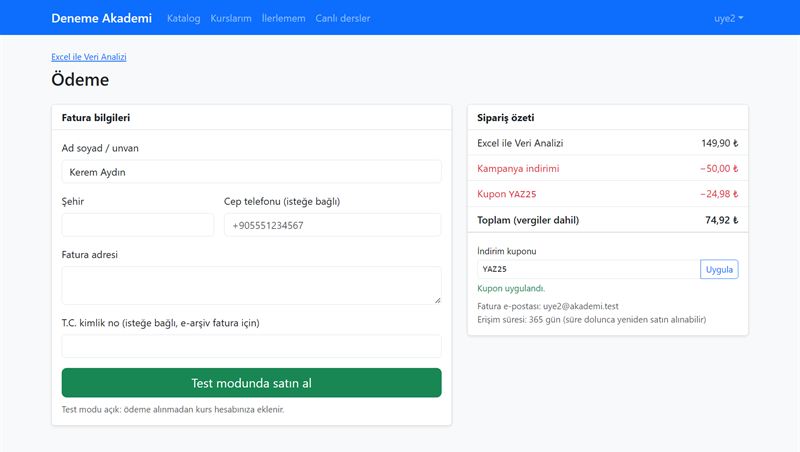Open İlerlemem menu item
800x452 pixels.
tap(284, 18)
